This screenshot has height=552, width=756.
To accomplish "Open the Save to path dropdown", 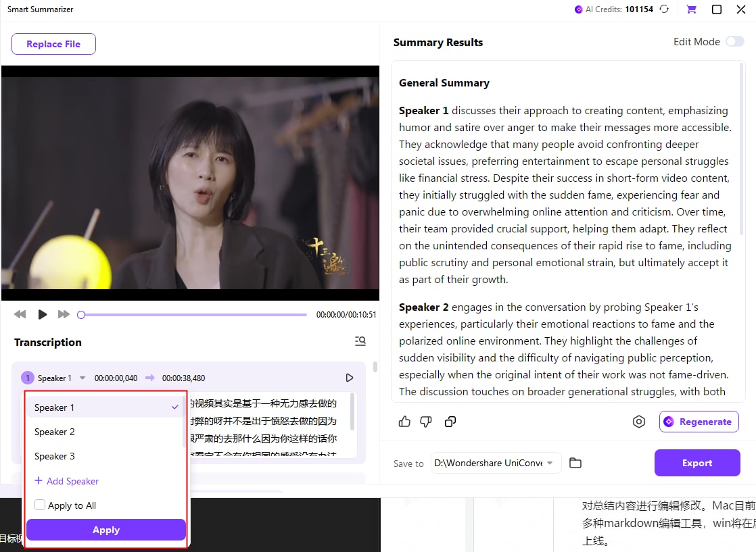I will coord(550,463).
